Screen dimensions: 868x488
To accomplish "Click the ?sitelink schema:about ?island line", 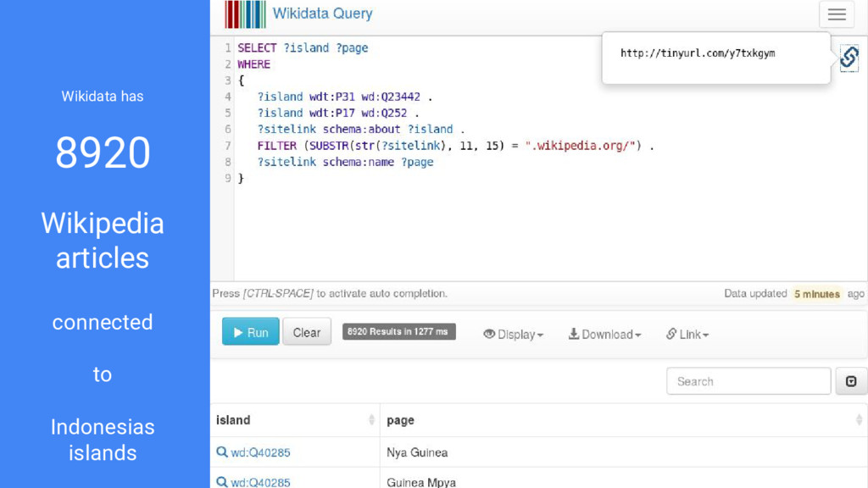I will [360, 130].
